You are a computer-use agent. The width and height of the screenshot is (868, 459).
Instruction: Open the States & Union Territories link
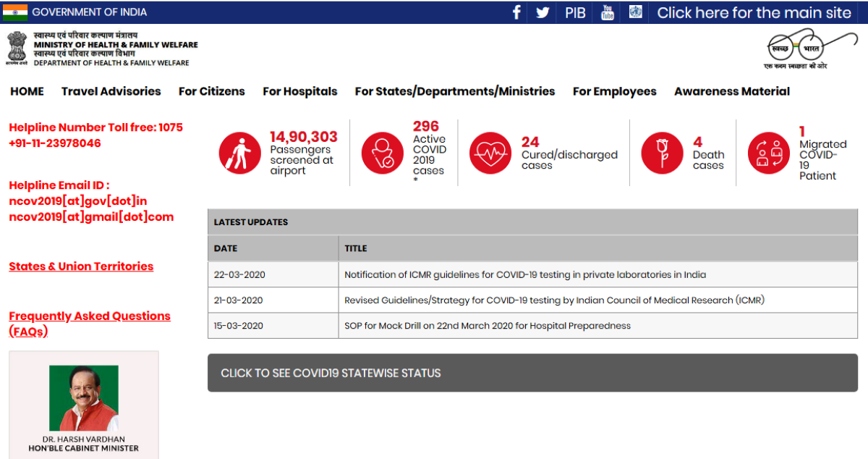[81, 266]
